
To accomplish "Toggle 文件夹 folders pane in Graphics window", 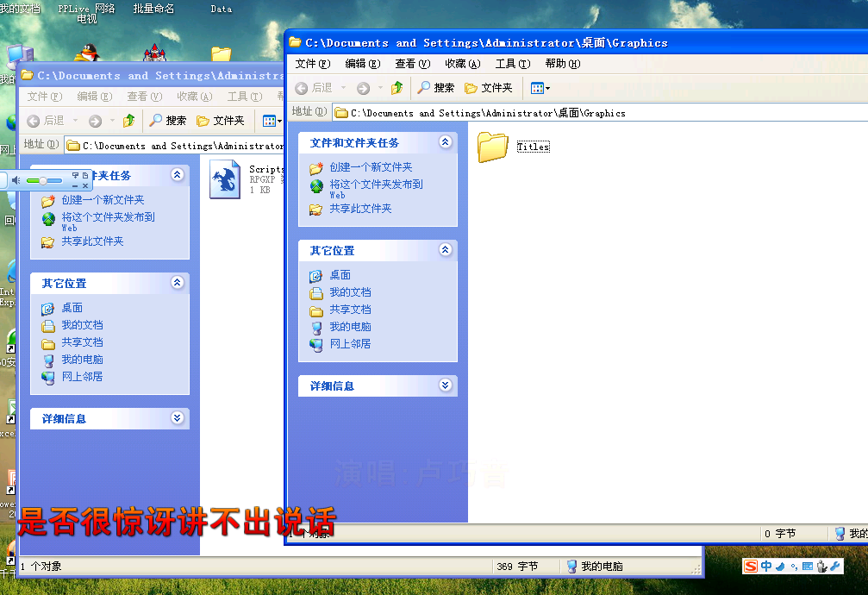I will click(x=489, y=88).
